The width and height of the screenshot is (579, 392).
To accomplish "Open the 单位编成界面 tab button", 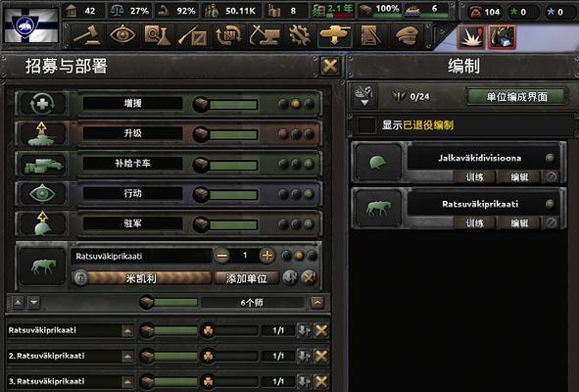I will 516,97.
